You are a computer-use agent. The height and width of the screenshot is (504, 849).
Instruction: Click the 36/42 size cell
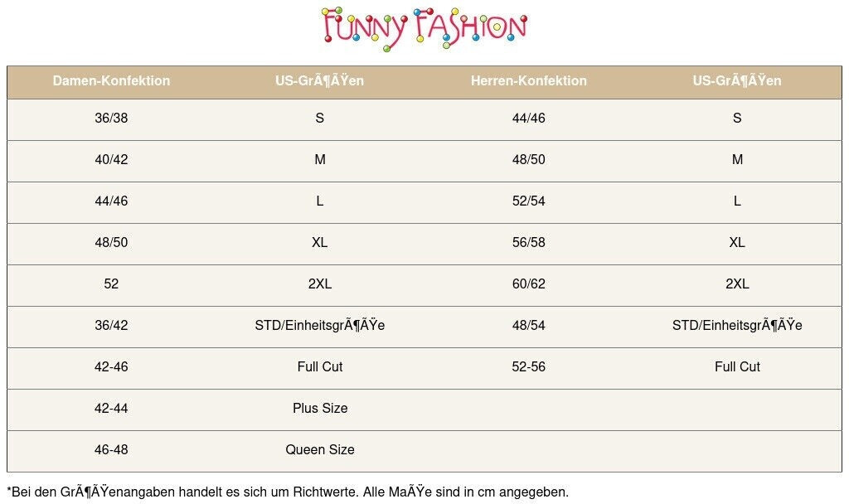tap(111, 326)
